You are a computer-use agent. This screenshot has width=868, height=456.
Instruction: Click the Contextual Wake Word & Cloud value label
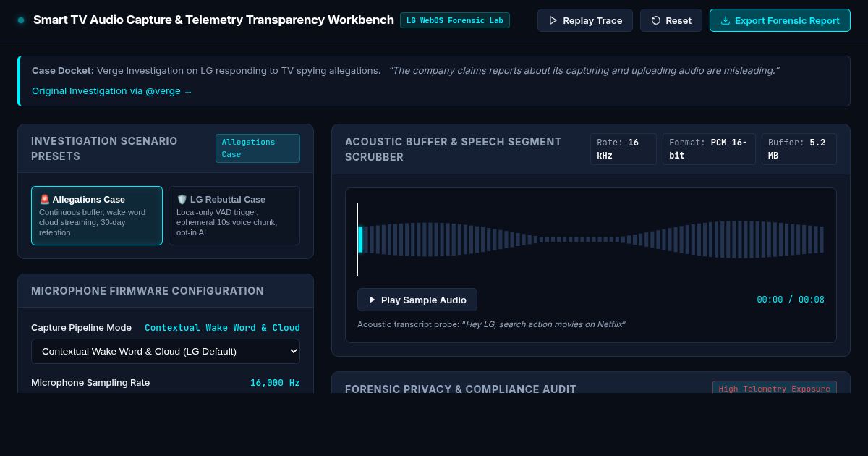click(x=222, y=328)
